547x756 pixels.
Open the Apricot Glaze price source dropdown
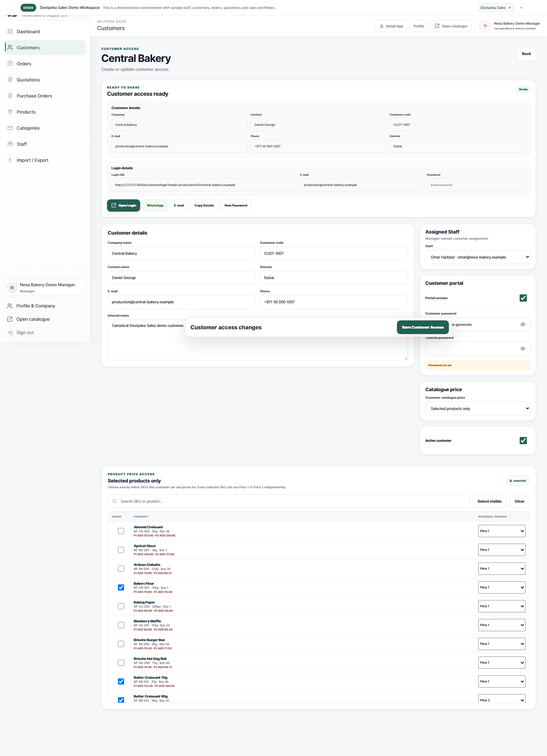(502, 550)
